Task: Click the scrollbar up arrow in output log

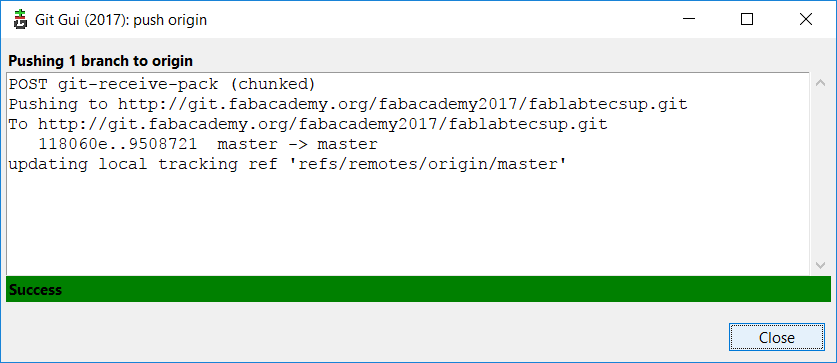Action: [x=820, y=83]
